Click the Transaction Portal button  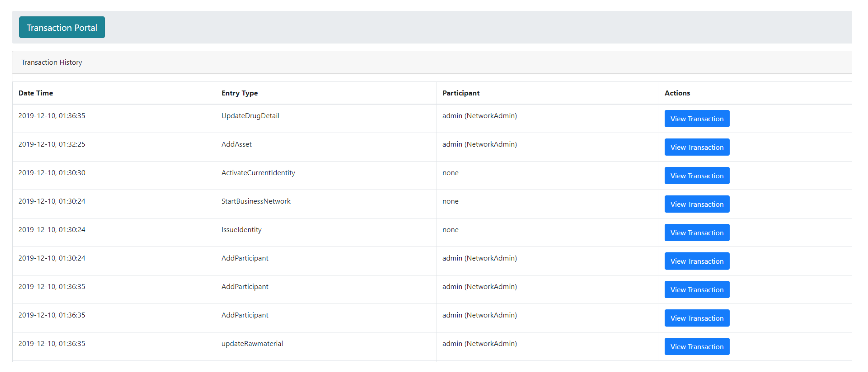click(62, 27)
